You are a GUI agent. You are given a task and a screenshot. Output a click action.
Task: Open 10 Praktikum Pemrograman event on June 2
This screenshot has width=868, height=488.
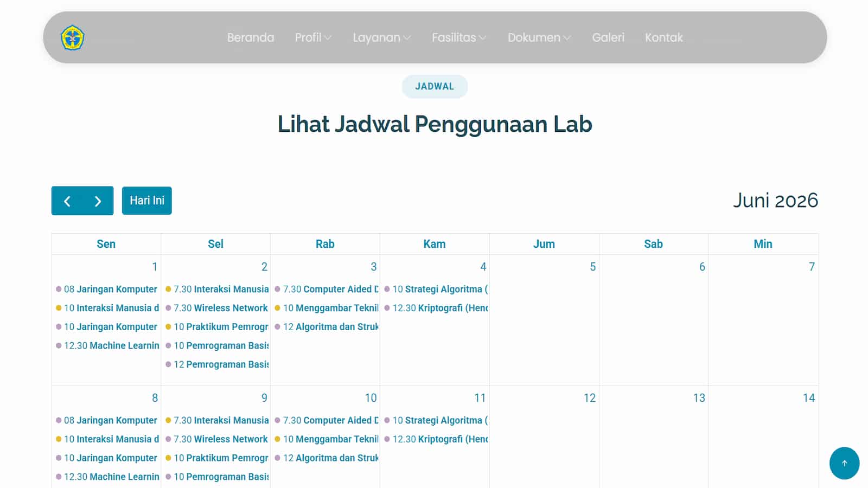(216, 327)
